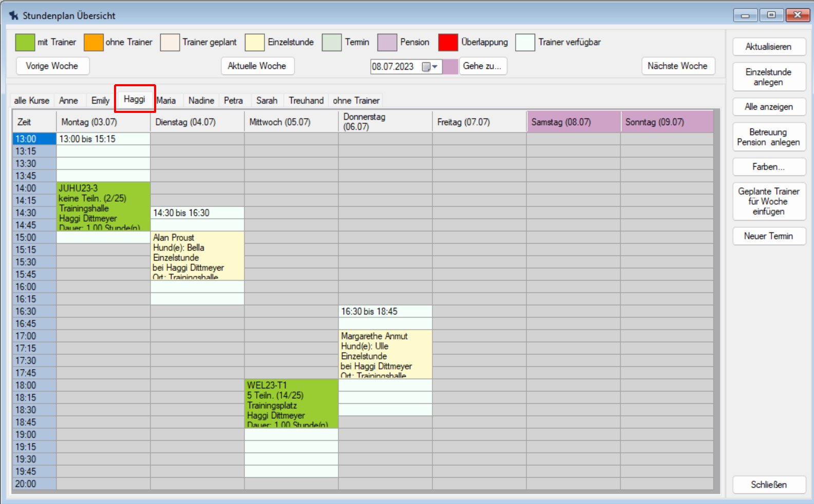Click into the date field 08.07.2023

[393, 67]
